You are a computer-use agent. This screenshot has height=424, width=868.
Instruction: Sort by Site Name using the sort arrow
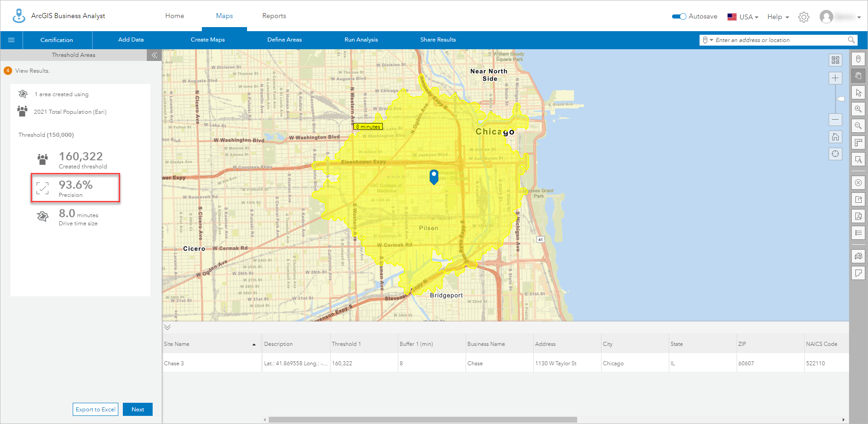coord(254,345)
